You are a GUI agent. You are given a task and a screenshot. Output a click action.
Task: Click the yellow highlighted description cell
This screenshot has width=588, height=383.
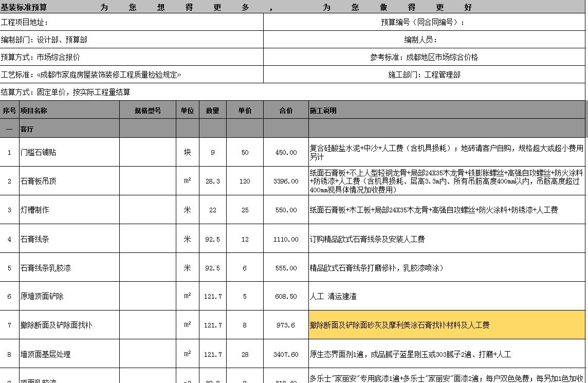447,325
